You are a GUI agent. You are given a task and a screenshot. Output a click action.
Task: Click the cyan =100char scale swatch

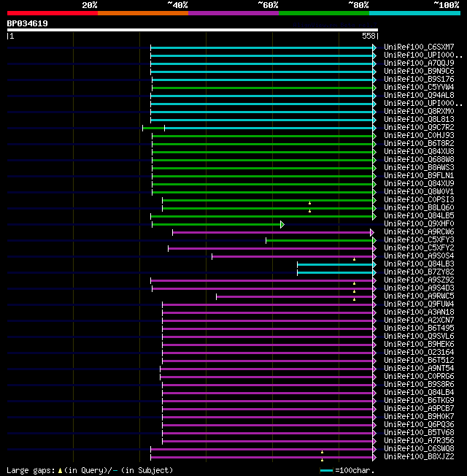pos(326,471)
